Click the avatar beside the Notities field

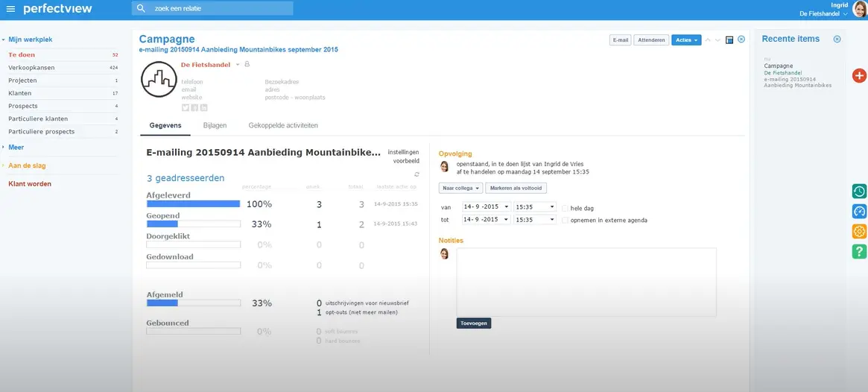(x=444, y=253)
